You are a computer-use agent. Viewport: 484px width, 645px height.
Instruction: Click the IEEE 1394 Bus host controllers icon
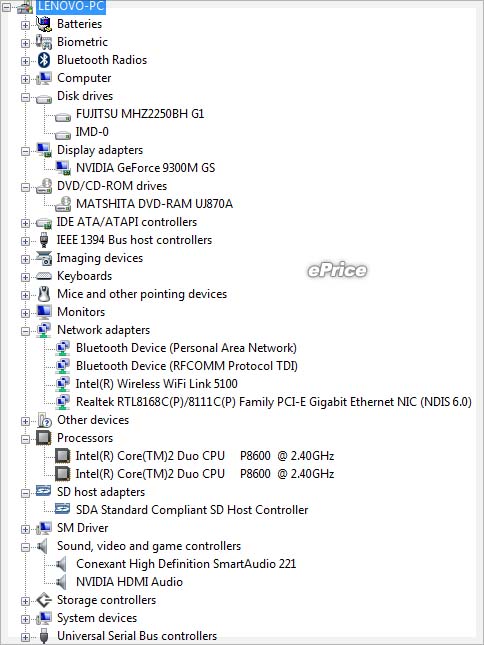click(x=44, y=240)
